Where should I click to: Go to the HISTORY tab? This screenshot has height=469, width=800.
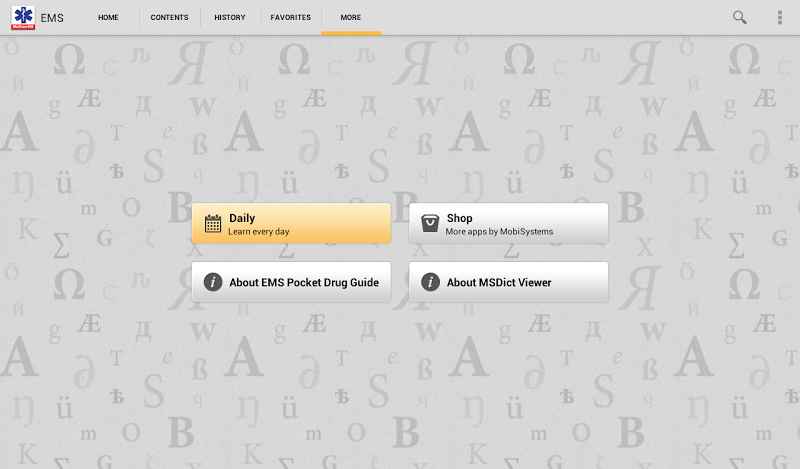[x=230, y=17]
